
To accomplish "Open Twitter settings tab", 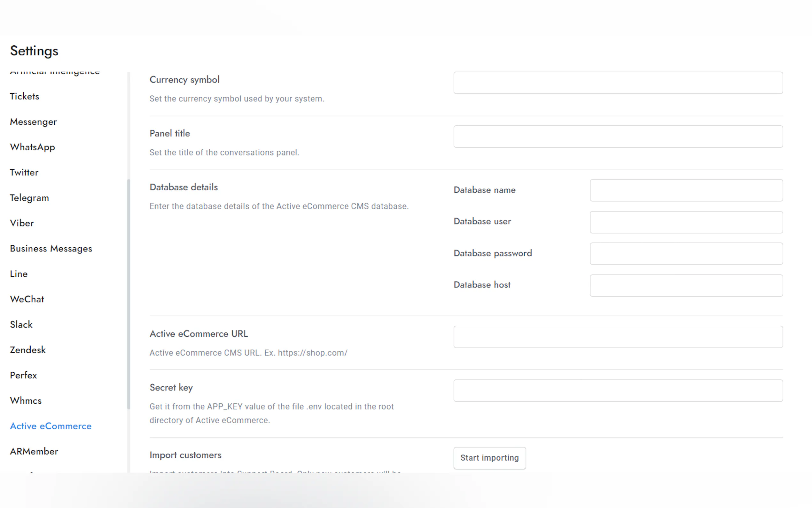I will point(24,172).
